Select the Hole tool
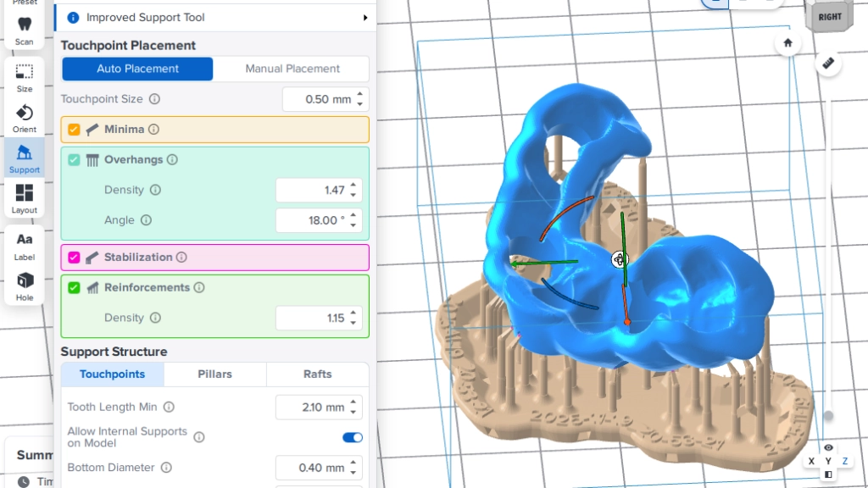The image size is (868, 488). [x=25, y=286]
